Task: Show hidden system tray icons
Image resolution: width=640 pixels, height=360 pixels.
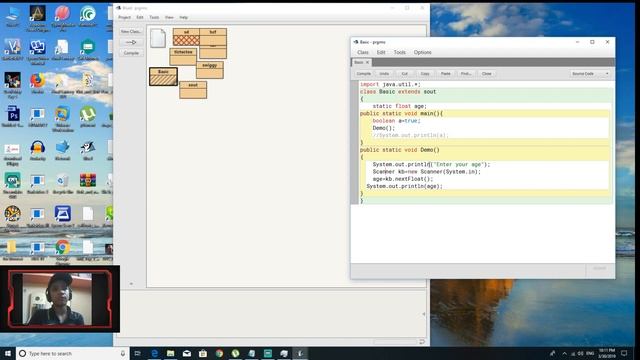Action: pyautogui.click(x=564, y=353)
